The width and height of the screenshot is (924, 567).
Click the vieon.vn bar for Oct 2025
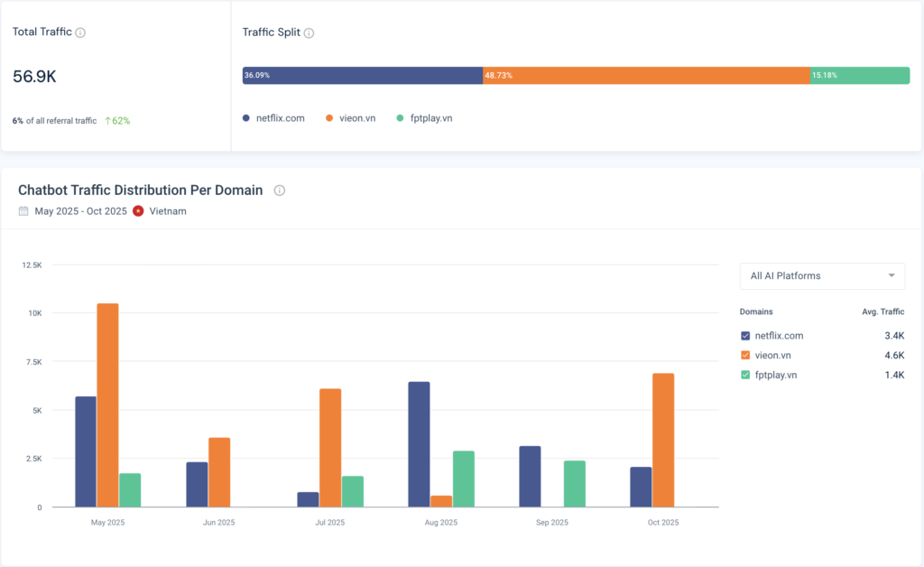coord(663,440)
